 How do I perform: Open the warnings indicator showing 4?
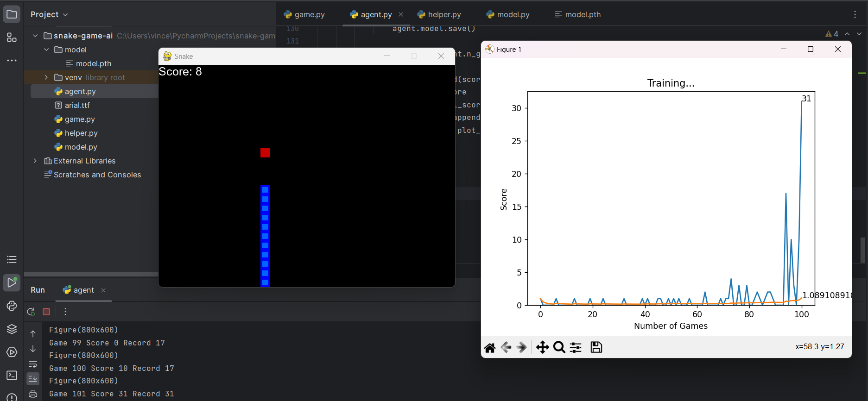[832, 34]
